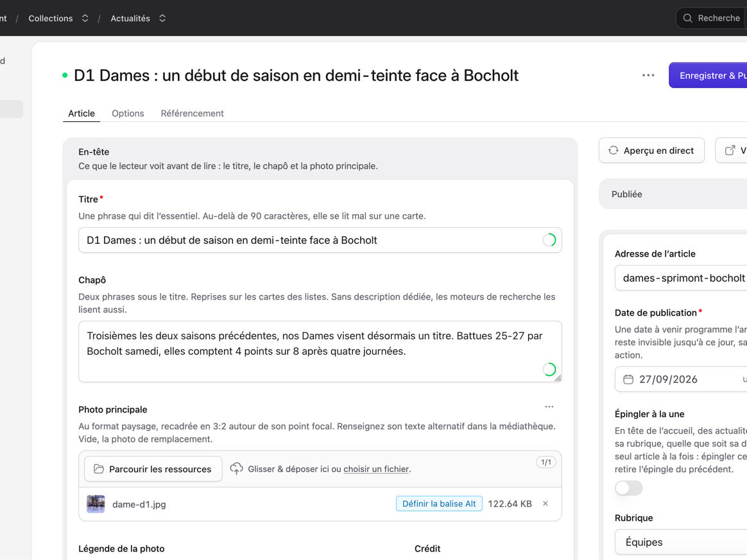The height and width of the screenshot is (560, 747).
Task: Click the folder icon in Parcourir les ressources
Action: 99,469
